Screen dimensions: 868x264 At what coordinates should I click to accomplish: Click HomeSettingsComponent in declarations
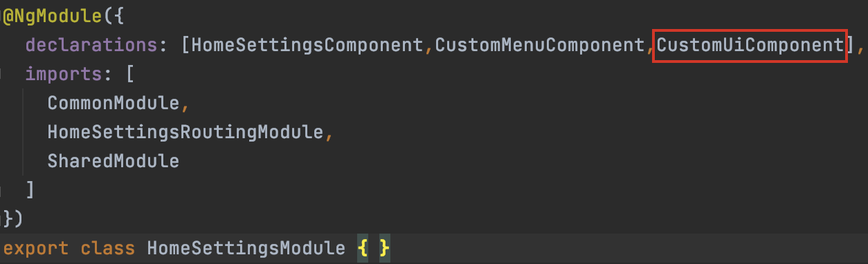point(307,46)
